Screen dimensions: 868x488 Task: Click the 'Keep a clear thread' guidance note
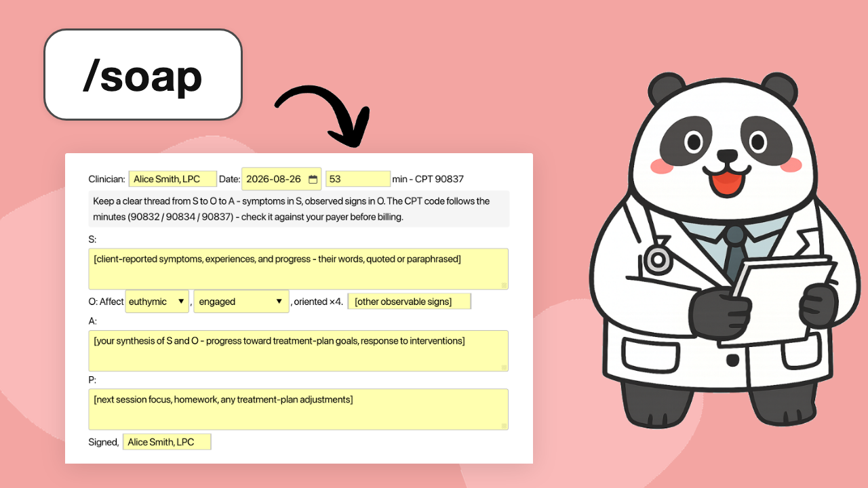298,209
